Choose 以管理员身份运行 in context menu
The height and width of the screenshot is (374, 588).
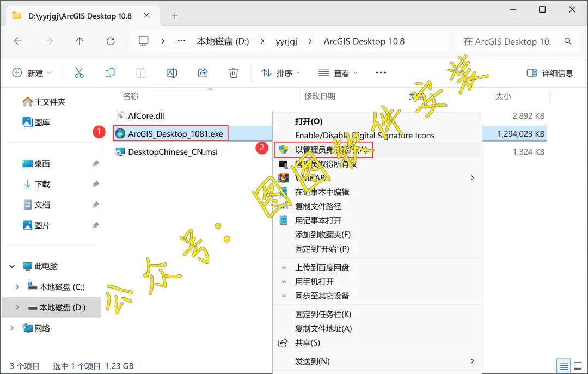(377, 150)
